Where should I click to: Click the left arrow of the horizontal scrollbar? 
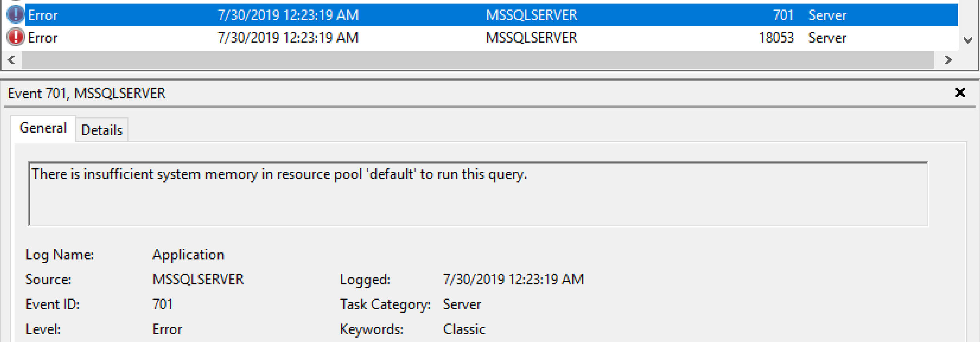pos(11,60)
